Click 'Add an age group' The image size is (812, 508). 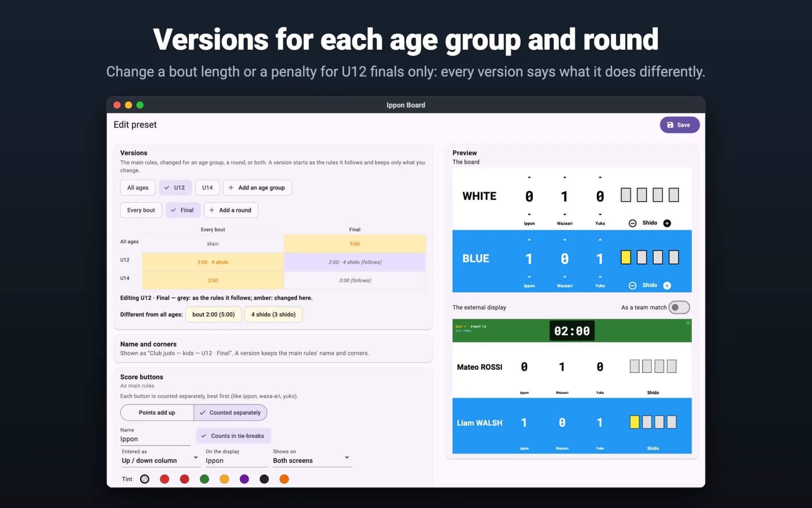pos(257,187)
